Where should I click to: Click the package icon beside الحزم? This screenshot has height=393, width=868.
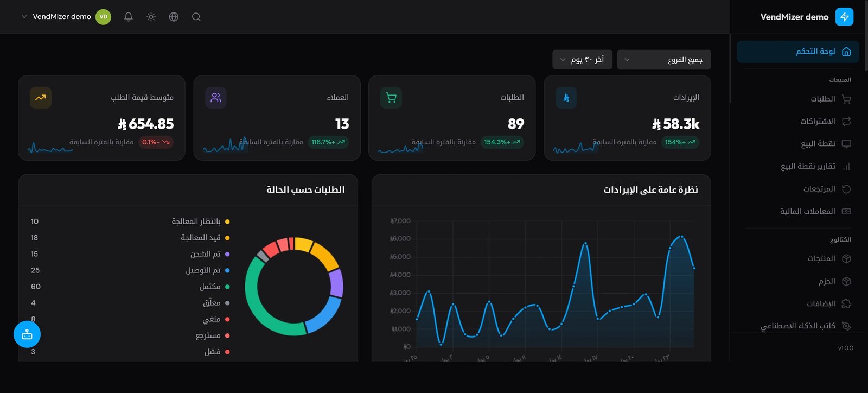point(846,281)
